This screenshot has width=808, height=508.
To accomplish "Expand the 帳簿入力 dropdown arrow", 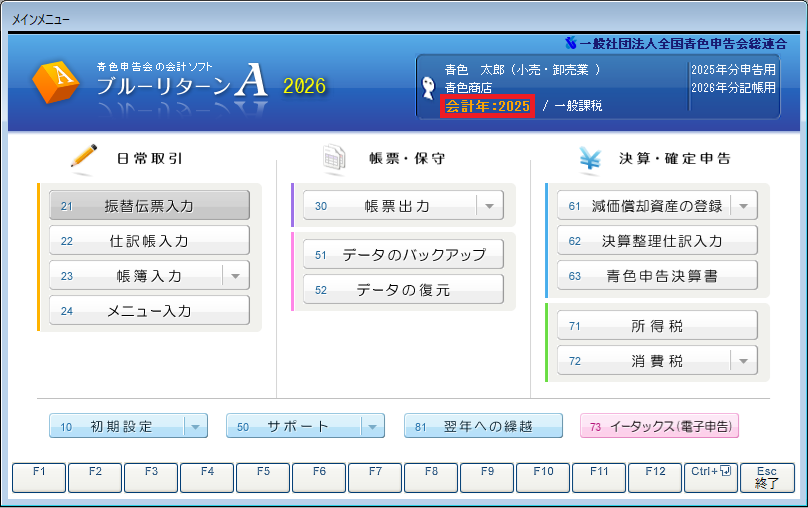I will [236, 275].
